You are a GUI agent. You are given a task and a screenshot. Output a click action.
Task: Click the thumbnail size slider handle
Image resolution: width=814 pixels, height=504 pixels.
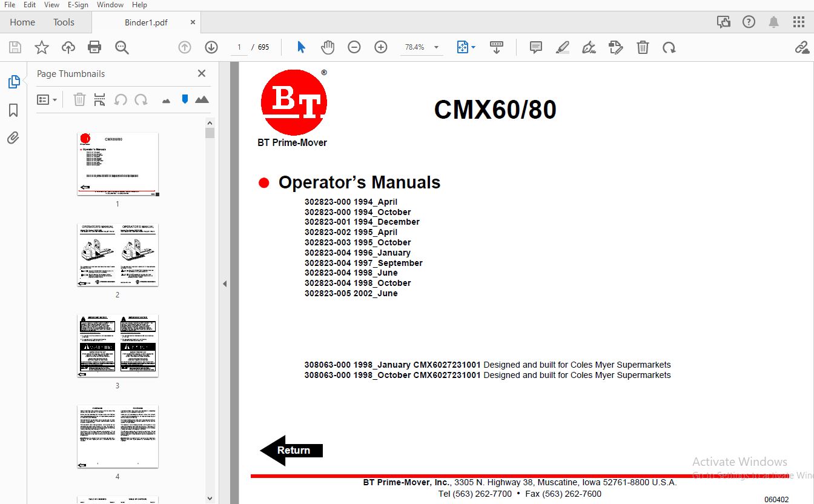(185, 99)
